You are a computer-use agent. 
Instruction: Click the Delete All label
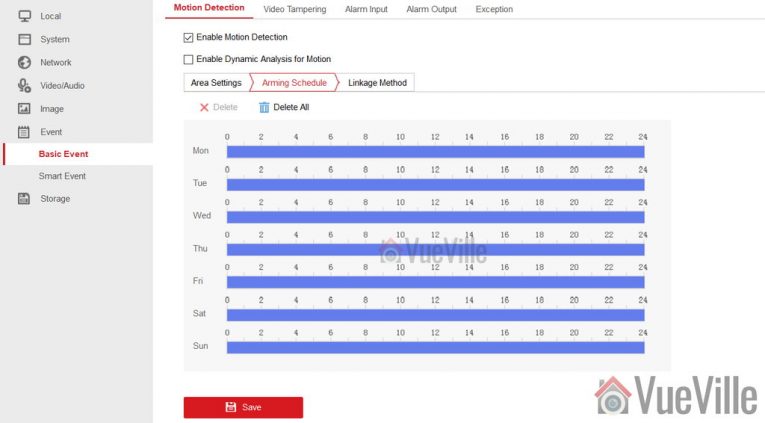pos(291,107)
